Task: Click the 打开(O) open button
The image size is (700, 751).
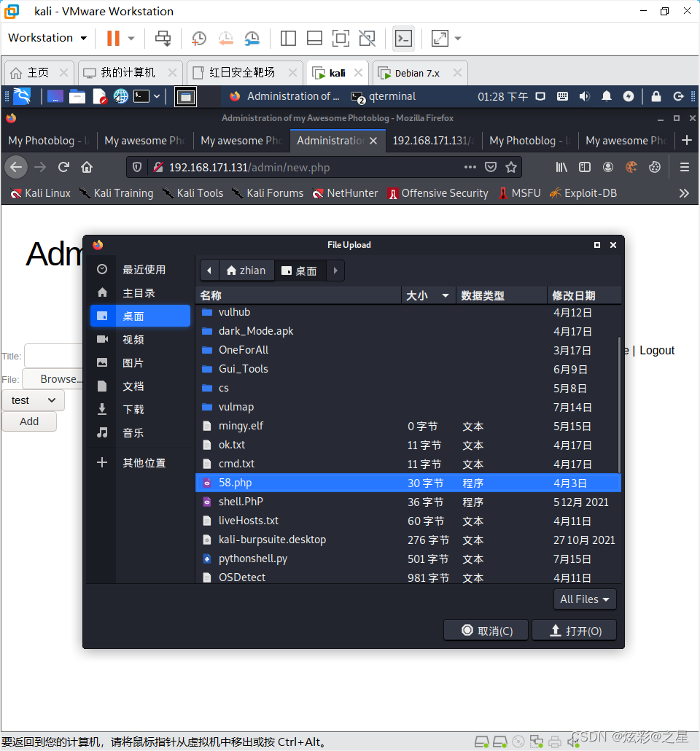Action: 574,630
